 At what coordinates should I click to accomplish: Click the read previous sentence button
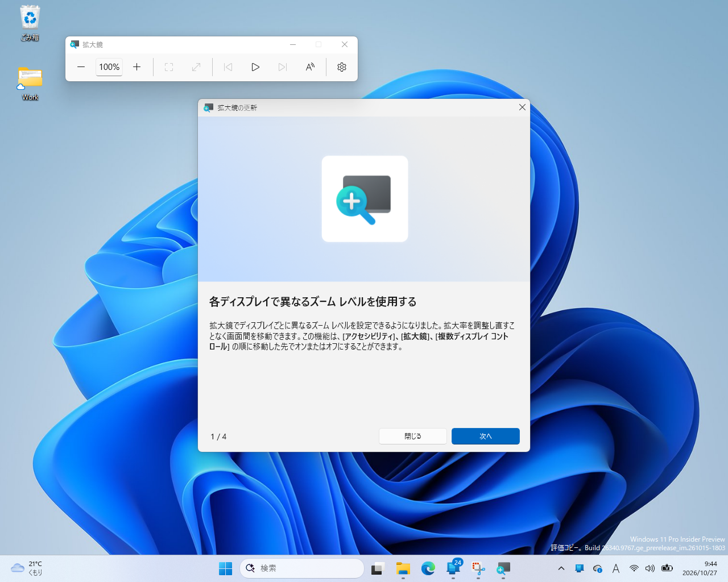[228, 67]
